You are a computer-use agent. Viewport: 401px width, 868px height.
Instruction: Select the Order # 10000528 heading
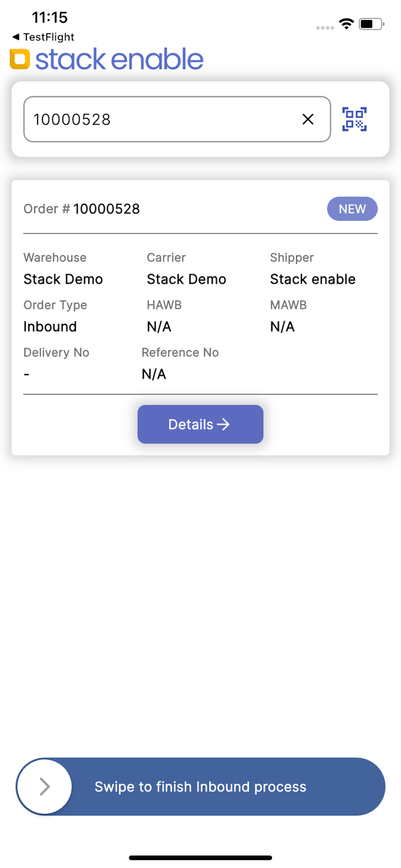click(x=82, y=209)
